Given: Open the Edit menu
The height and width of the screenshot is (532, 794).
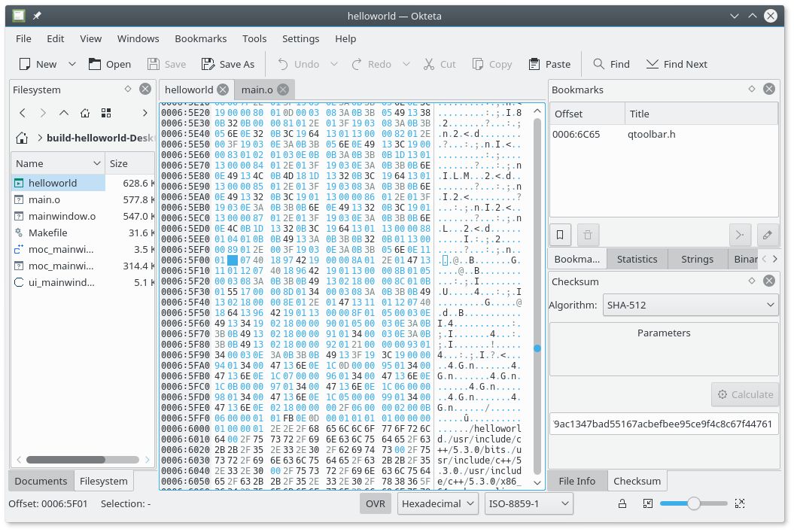Looking at the screenshot, I should point(55,38).
